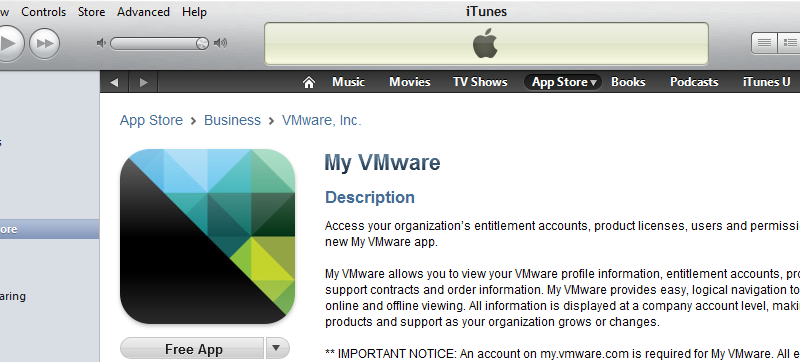Click the Free App button
800x362 pixels.
coord(192,349)
